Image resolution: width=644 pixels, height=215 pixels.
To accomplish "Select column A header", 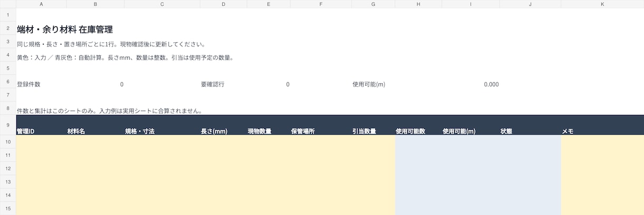I will click(41, 4).
